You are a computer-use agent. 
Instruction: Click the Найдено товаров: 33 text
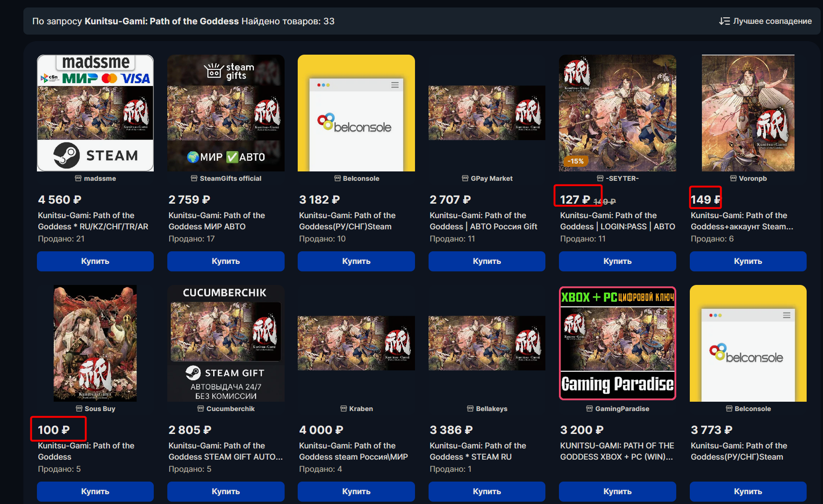pyautogui.click(x=288, y=21)
